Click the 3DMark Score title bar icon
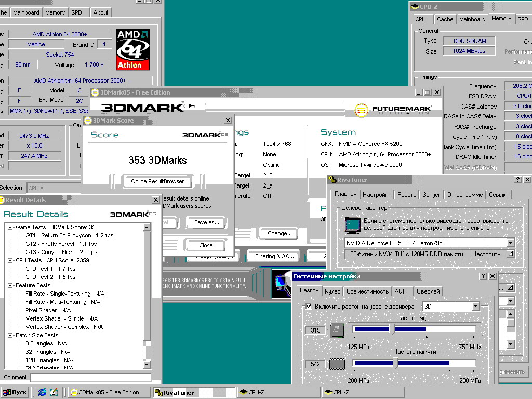The width and height of the screenshot is (532, 399). (88, 121)
